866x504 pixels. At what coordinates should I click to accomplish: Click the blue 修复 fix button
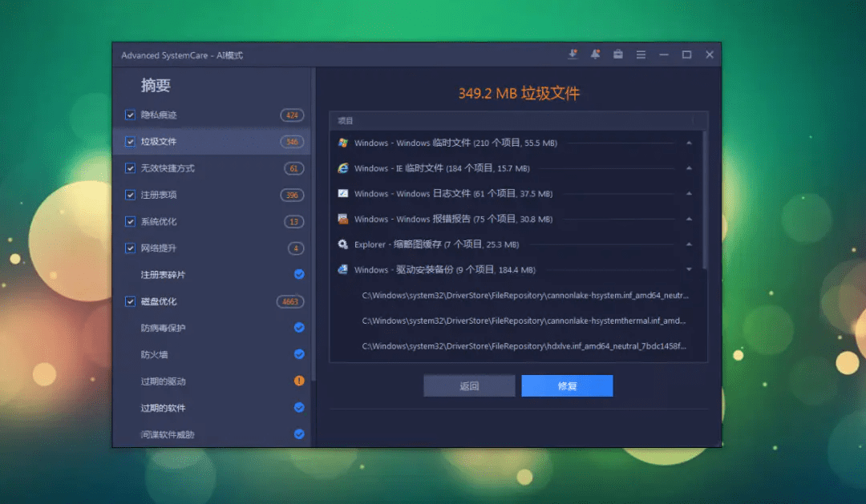click(x=567, y=386)
